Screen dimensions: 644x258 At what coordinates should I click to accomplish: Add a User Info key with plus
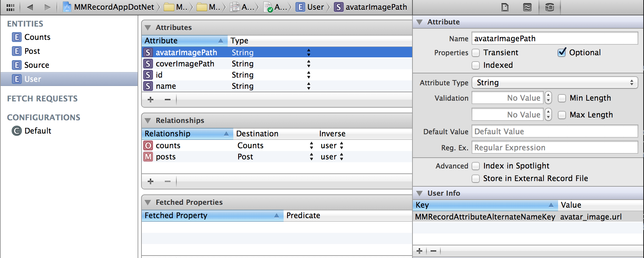click(x=419, y=251)
